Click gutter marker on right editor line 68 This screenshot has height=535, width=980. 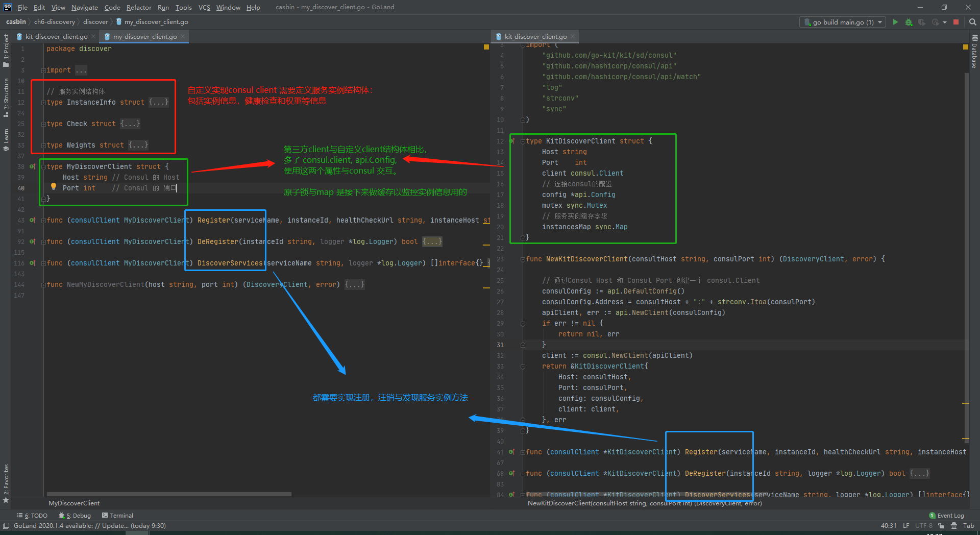click(512, 473)
